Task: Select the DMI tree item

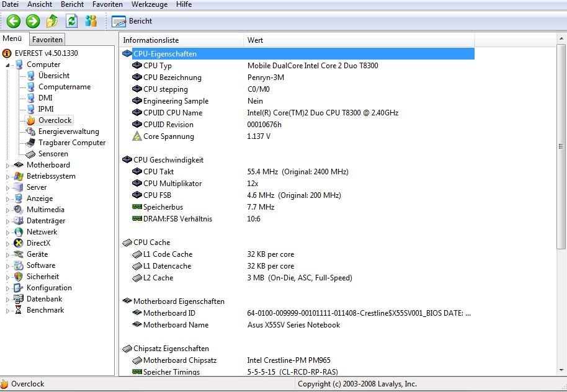Action: [x=45, y=98]
